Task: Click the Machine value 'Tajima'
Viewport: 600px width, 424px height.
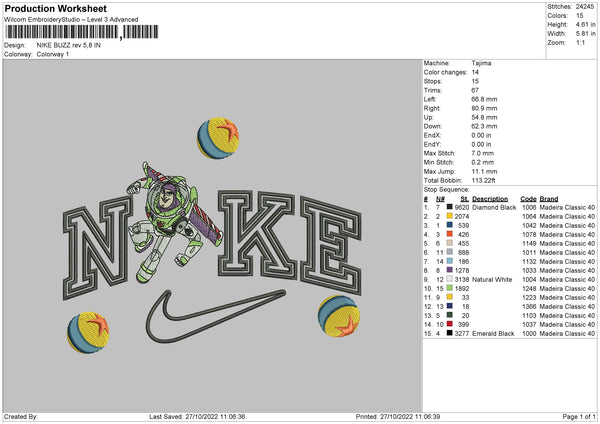Action: pos(481,63)
